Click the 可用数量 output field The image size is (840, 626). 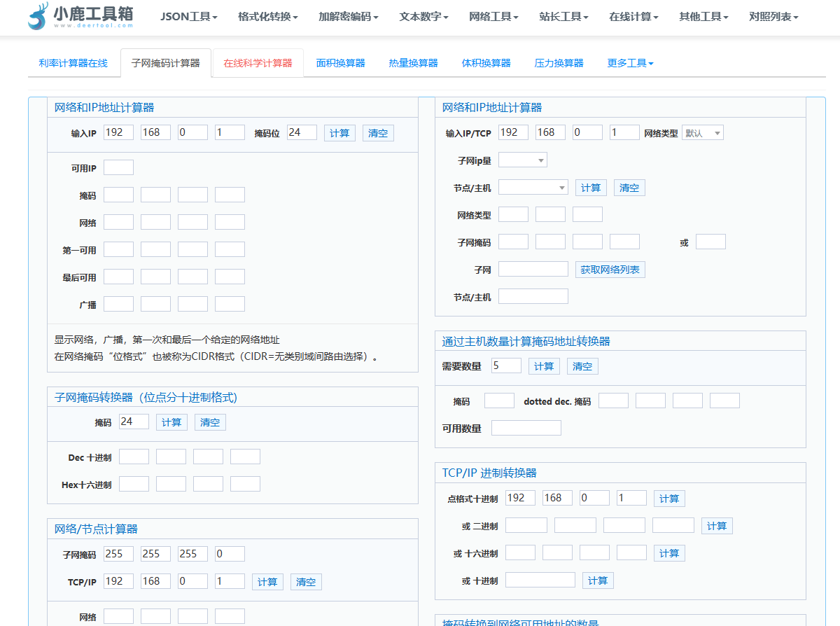(526, 428)
